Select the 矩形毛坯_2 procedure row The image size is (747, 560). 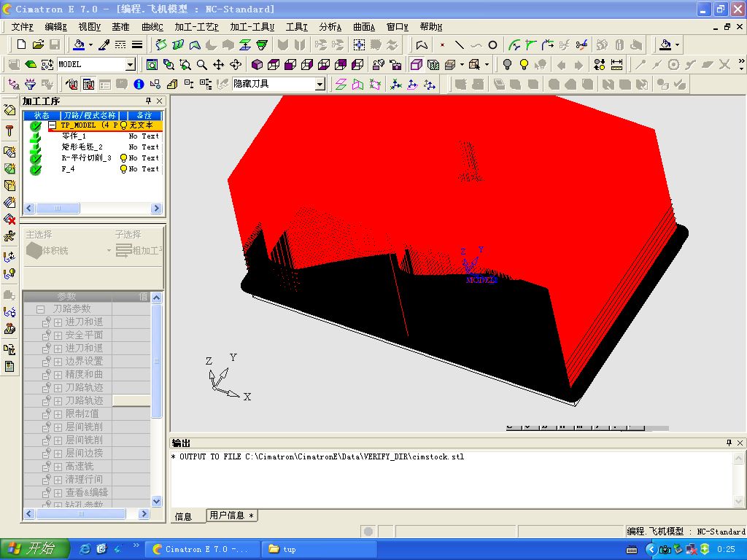[x=94, y=147]
